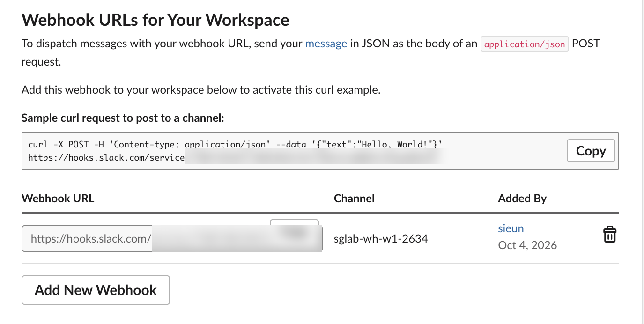The image size is (644, 324).
Task: Click the Added By column header
Action: [522, 199]
